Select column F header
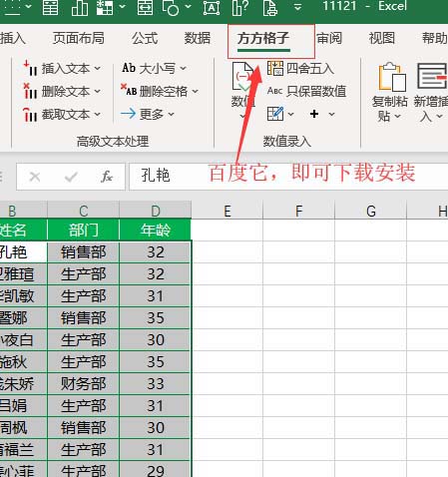 coord(298,211)
